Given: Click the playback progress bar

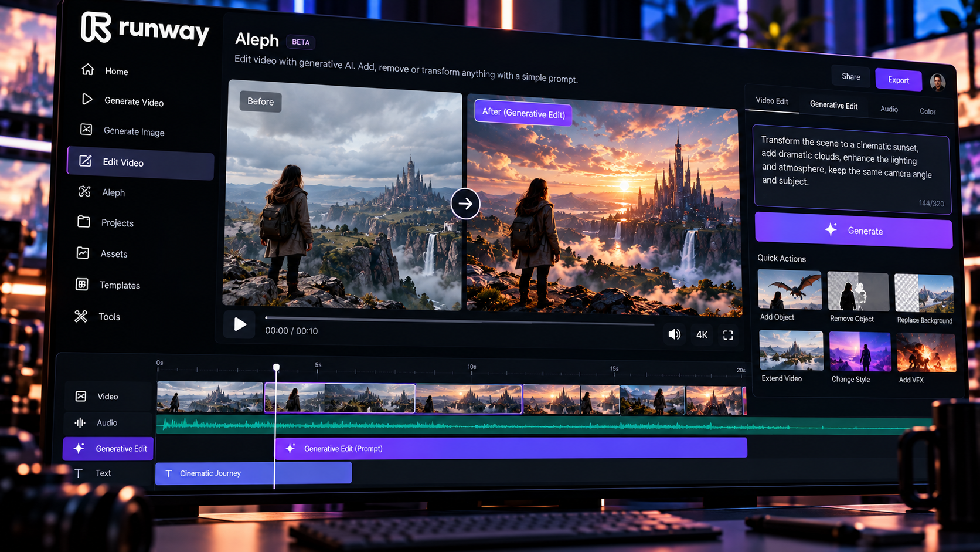Looking at the screenshot, I should pyautogui.click(x=460, y=320).
